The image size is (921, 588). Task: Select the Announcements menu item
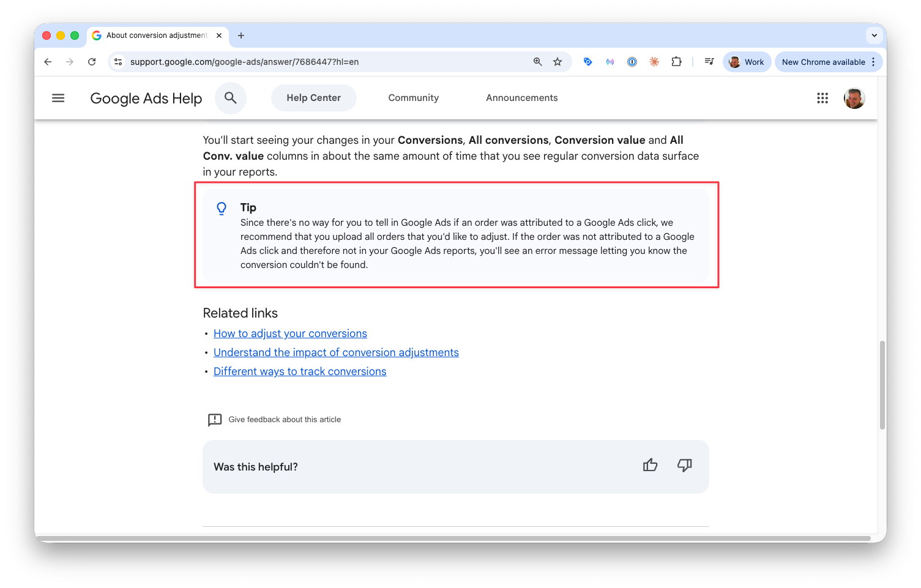[521, 97]
